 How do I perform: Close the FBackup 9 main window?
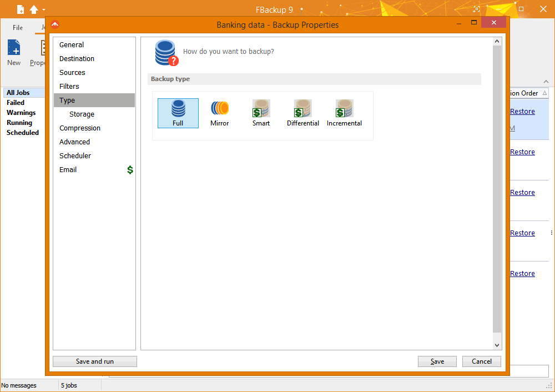pos(543,9)
